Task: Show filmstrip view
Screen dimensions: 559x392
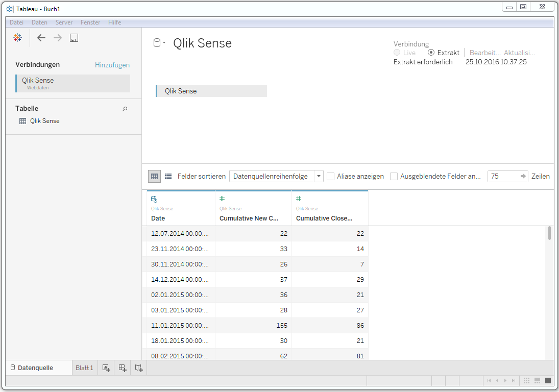Action: (537, 381)
